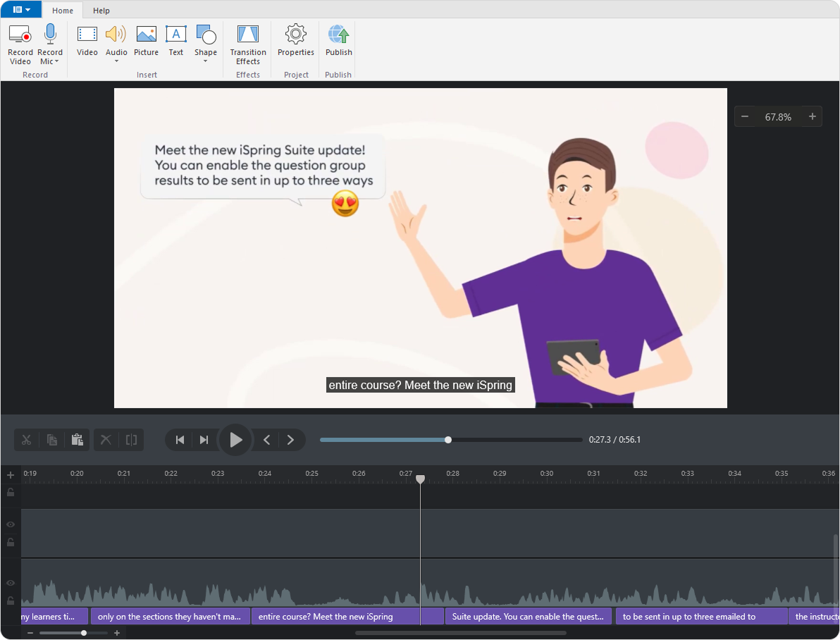
Task: Add a Text element via ribbon
Action: click(175, 35)
